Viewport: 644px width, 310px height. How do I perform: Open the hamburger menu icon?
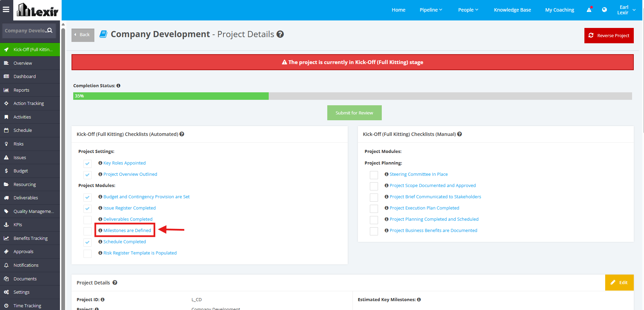coord(6,10)
